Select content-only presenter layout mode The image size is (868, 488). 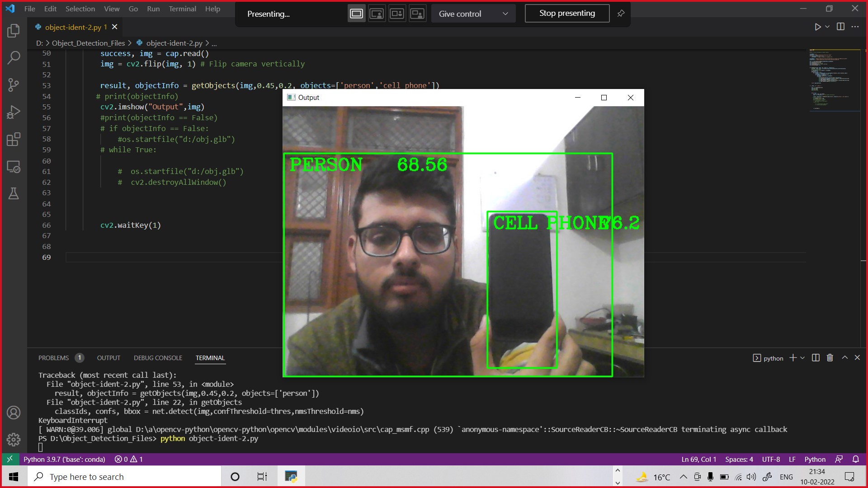(356, 14)
